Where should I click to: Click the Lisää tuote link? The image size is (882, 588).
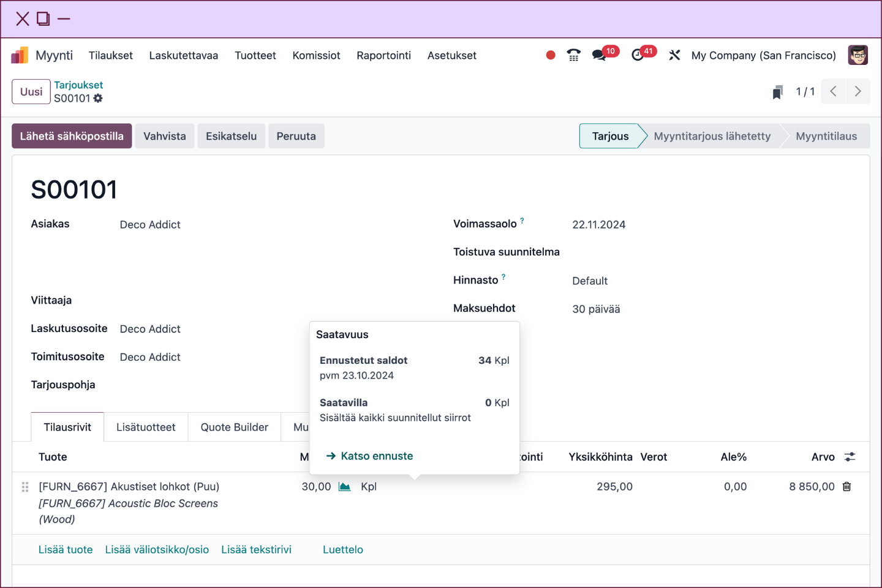point(66,550)
